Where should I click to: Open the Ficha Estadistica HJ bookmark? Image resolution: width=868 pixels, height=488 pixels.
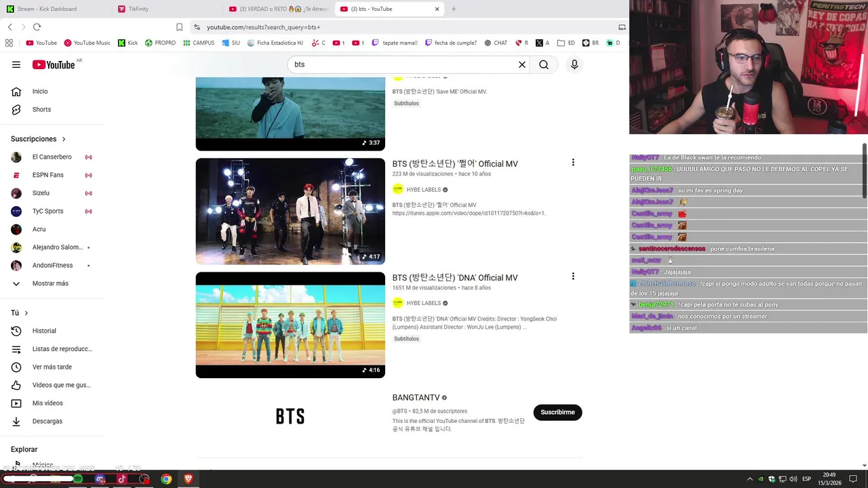click(275, 43)
